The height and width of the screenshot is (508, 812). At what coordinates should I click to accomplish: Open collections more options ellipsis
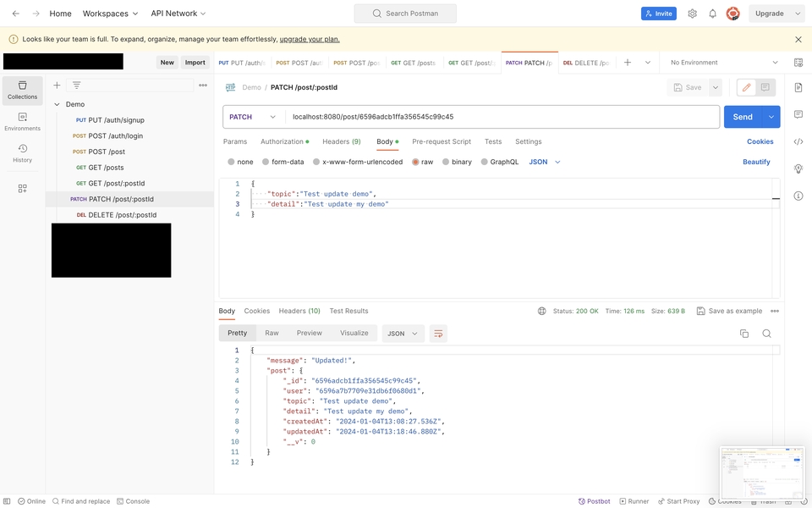(x=203, y=85)
